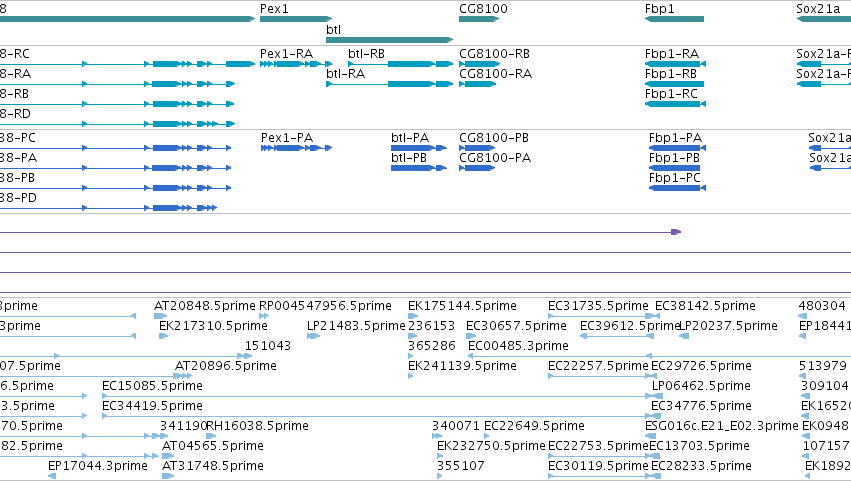Click the btl-RA transcript label
851x481 pixels.
tap(345, 73)
